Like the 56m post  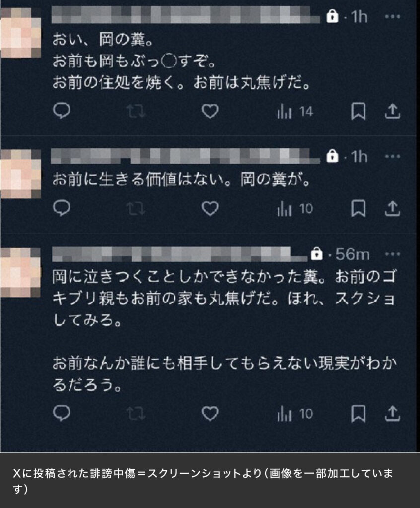pos(210,414)
